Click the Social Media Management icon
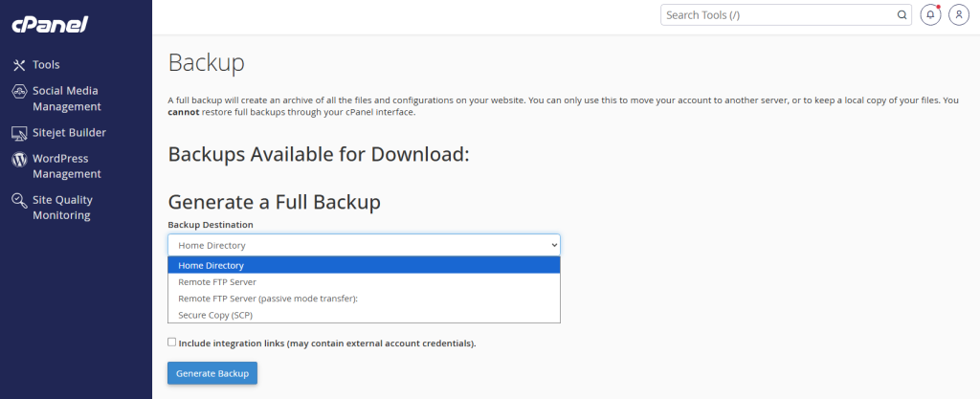The width and height of the screenshot is (980, 399). pyautogui.click(x=19, y=91)
